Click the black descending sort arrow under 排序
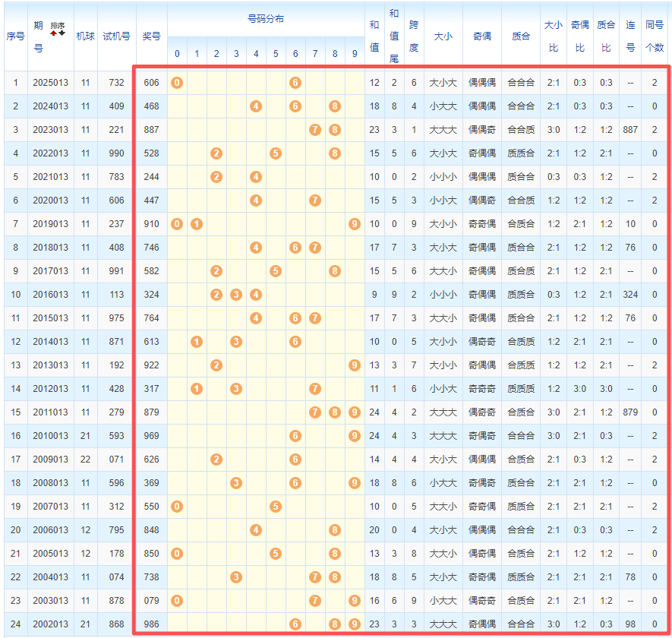Screen dimensions: 672x638 point(62,33)
